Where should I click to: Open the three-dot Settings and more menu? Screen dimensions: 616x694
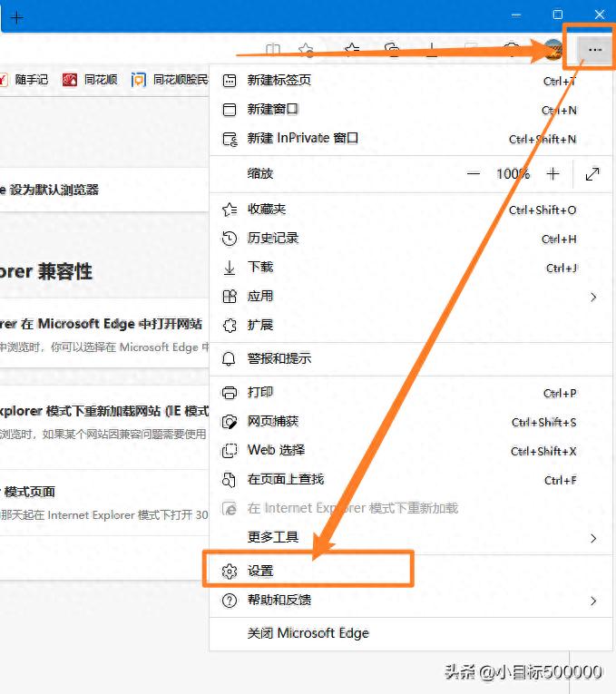[594, 50]
